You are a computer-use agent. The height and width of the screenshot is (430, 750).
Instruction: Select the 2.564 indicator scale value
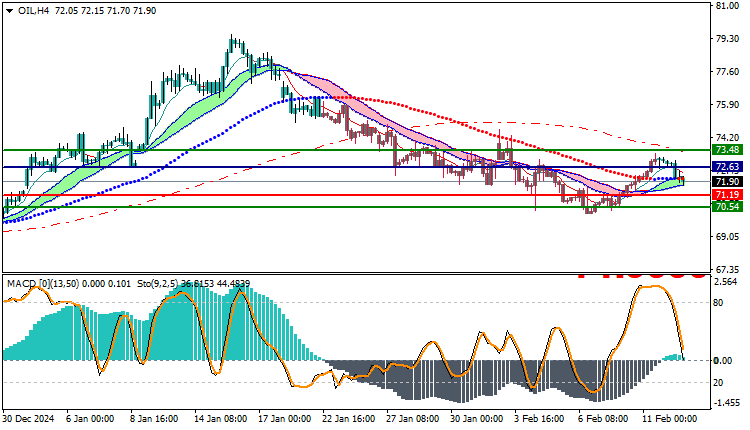point(726,282)
